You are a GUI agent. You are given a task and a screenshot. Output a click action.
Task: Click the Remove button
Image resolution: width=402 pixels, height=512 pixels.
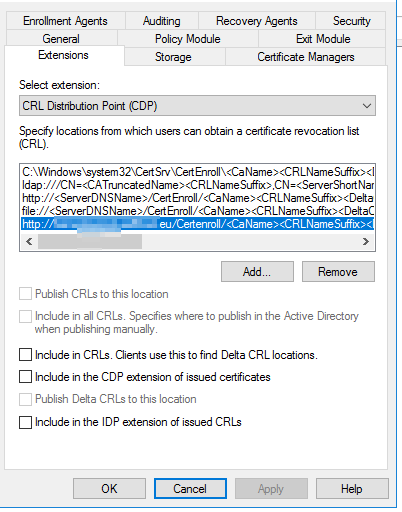338,272
